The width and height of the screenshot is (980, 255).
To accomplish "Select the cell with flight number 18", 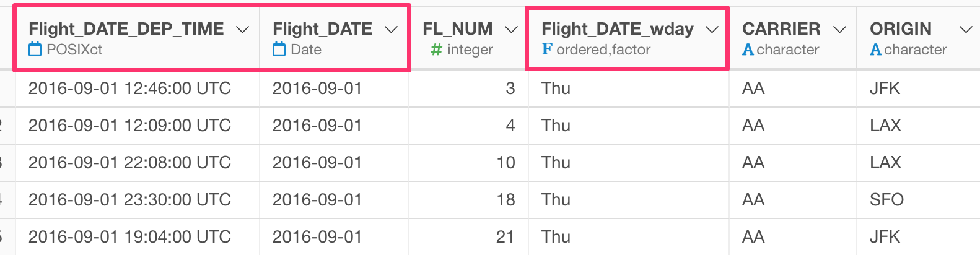I will [468, 200].
